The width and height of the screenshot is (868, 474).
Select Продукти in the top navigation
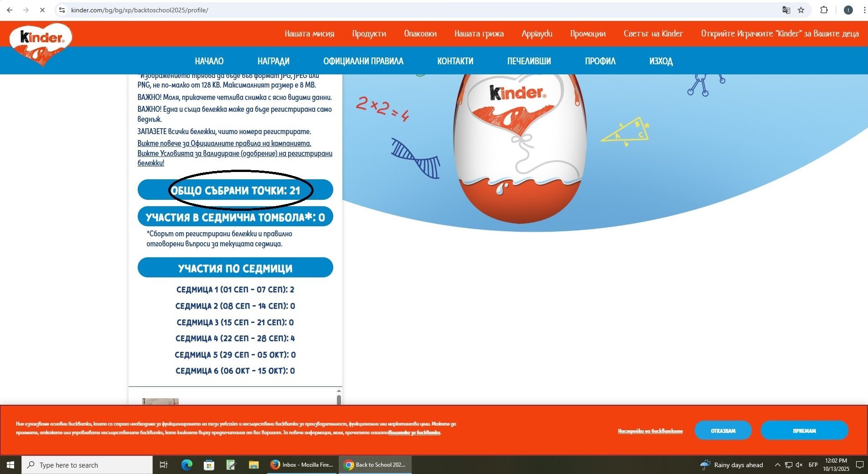[x=369, y=34]
